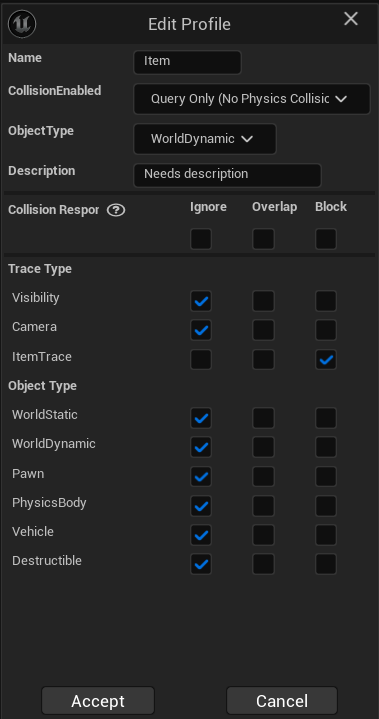Accept the profile changes
Screen dimensions: 379x719
pyautogui.click(x=98, y=701)
